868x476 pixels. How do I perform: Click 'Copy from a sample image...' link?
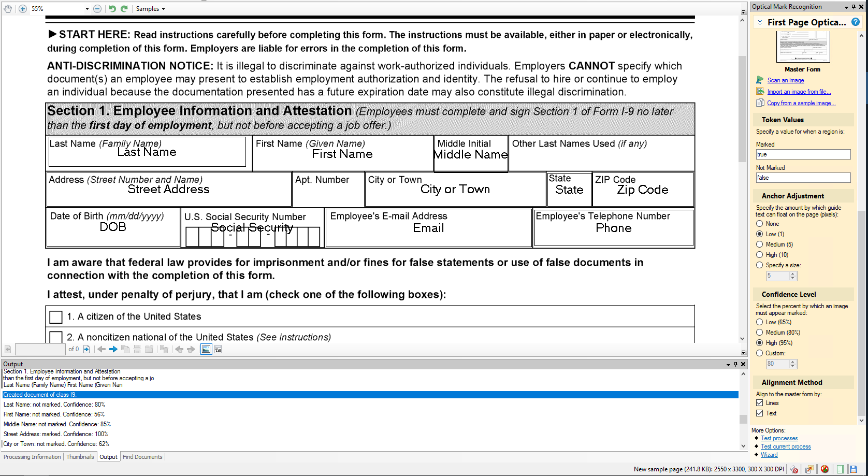[x=801, y=103]
